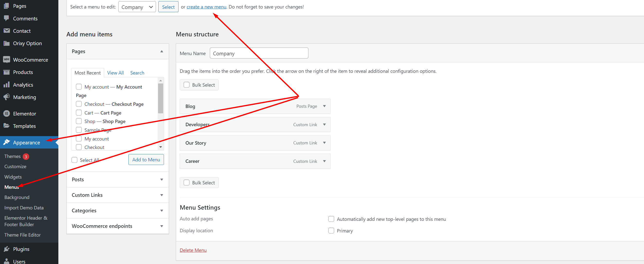Click inside the Menu Name field
This screenshot has width=644, height=264.
[x=259, y=53]
